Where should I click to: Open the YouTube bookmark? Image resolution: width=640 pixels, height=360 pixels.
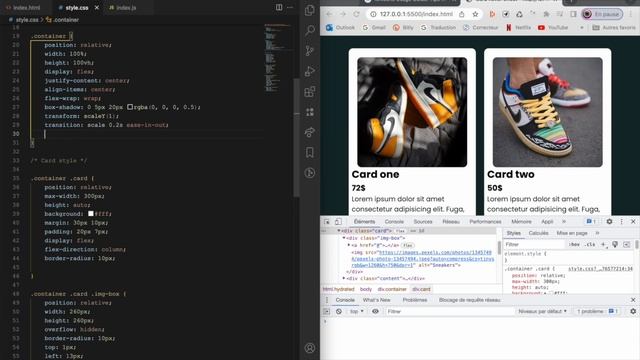pyautogui.click(x=553, y=27)
